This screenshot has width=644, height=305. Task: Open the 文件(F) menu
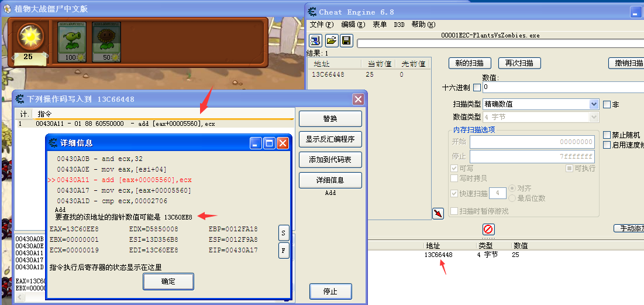(x=321, y=25)
